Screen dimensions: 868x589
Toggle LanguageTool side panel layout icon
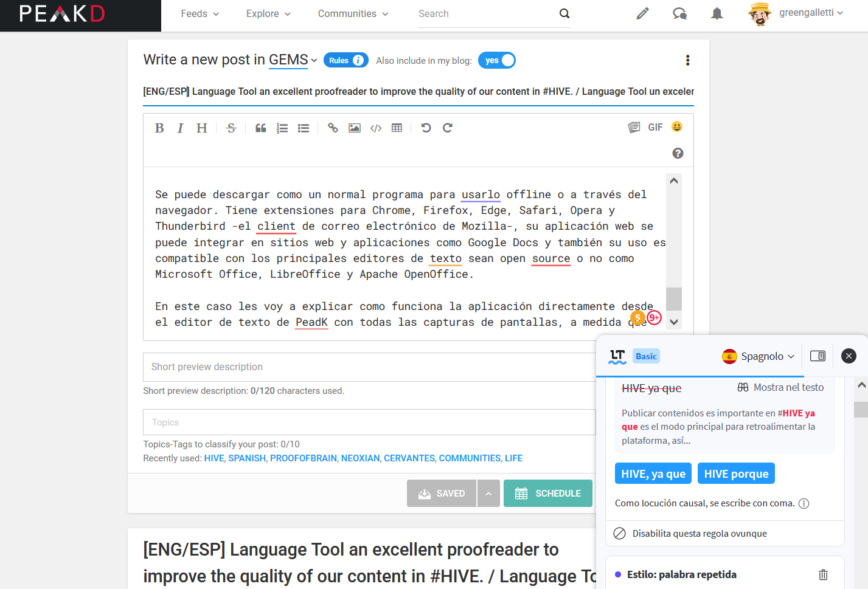(818, 356)
